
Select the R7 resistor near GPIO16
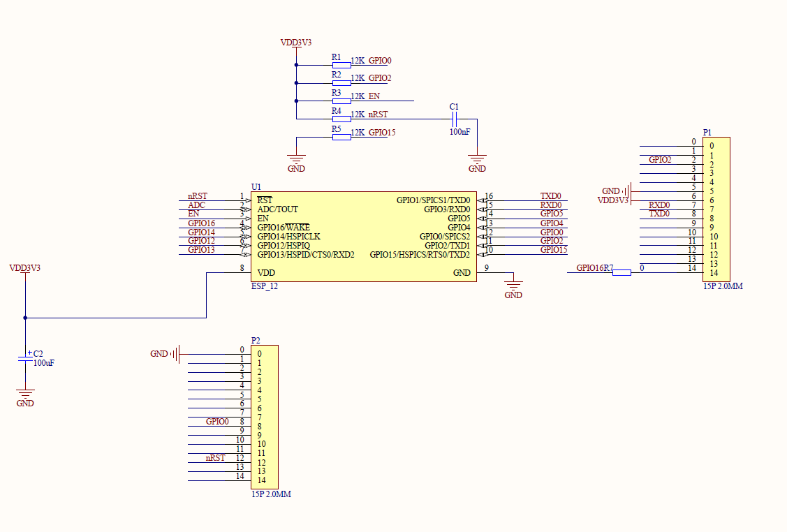621,272
